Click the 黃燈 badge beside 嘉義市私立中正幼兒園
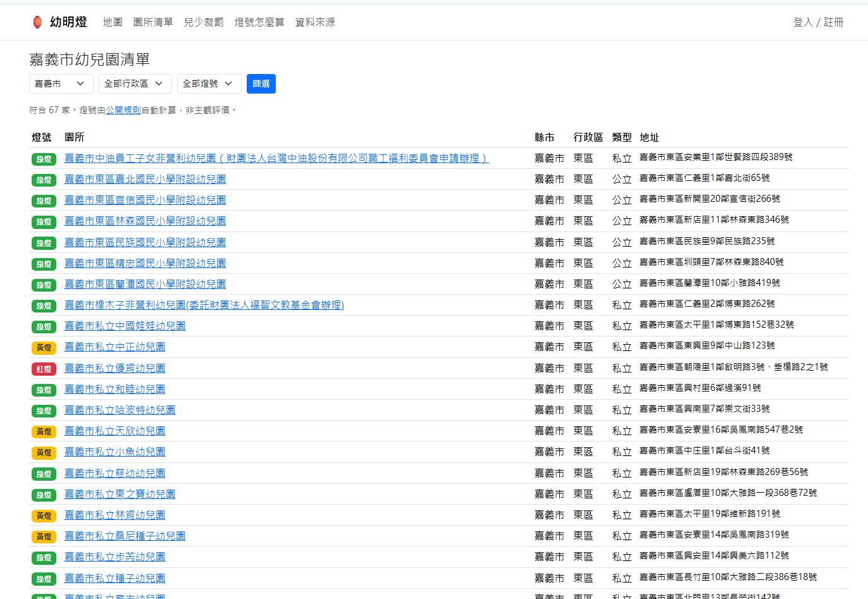Screen dimensions: 868x599 [44, 348]
